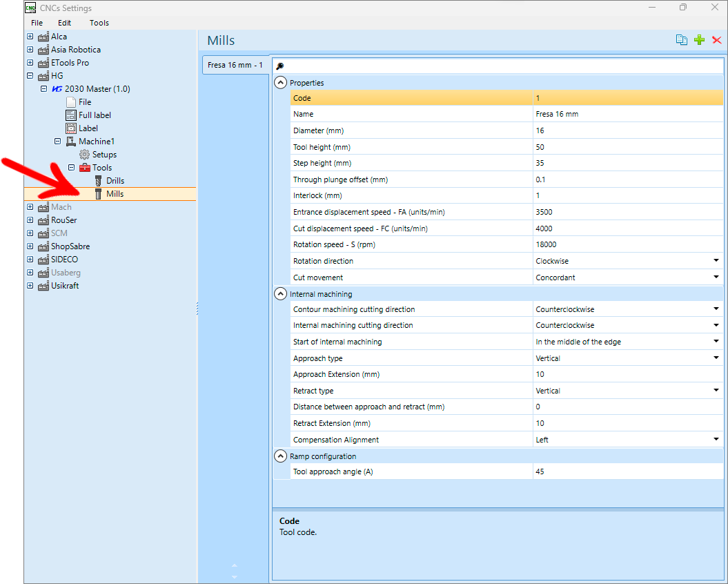
Task: Open the Compensation Alignment dropdown
Action: point(716,439)
